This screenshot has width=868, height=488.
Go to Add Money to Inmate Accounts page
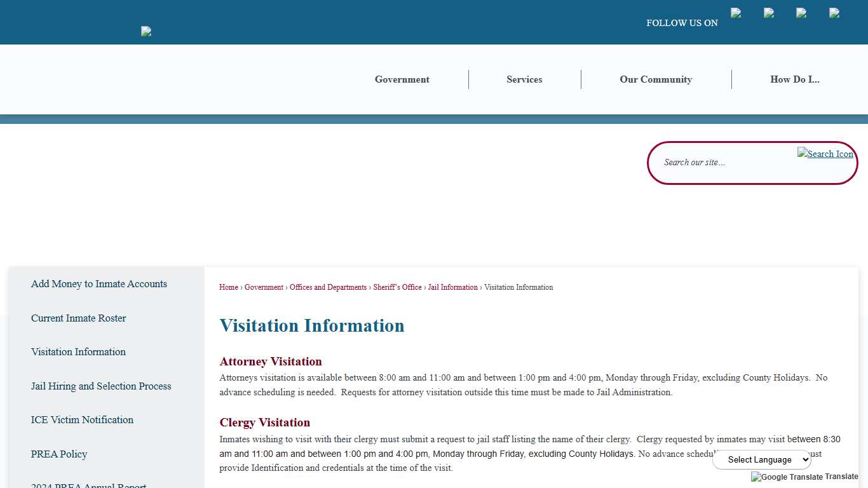click(x=98, y=284)
